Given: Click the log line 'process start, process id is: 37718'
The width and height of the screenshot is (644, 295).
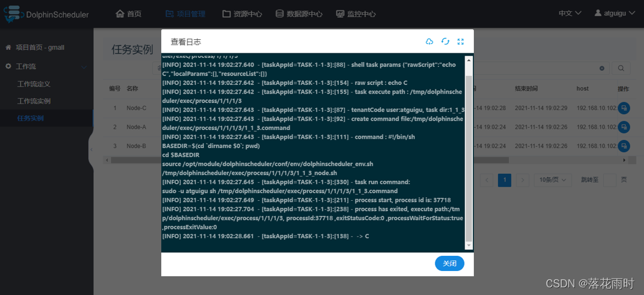Looking at the screenshot, I should (x=403, y=200).
